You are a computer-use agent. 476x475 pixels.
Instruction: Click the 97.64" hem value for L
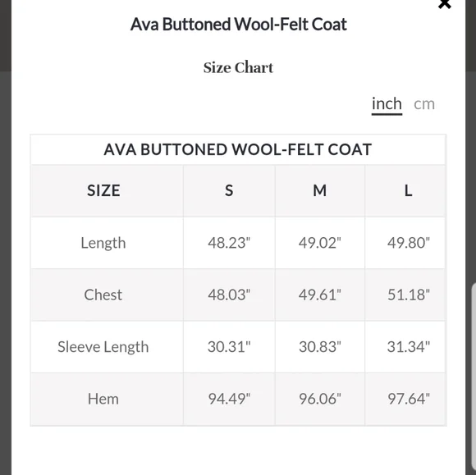click(409, 399)
